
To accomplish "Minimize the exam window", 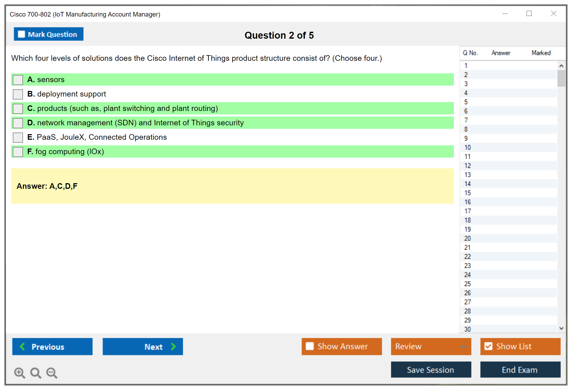I will (x=505, y=14).
